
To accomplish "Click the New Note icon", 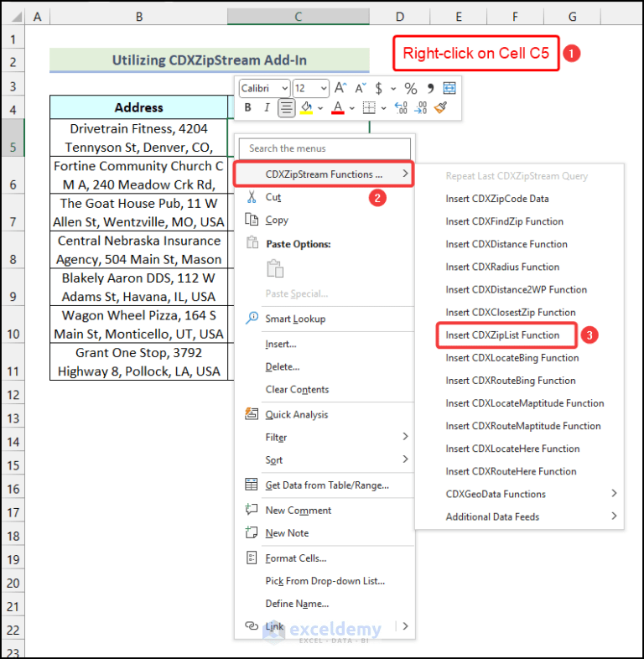I will click(252, 532).
